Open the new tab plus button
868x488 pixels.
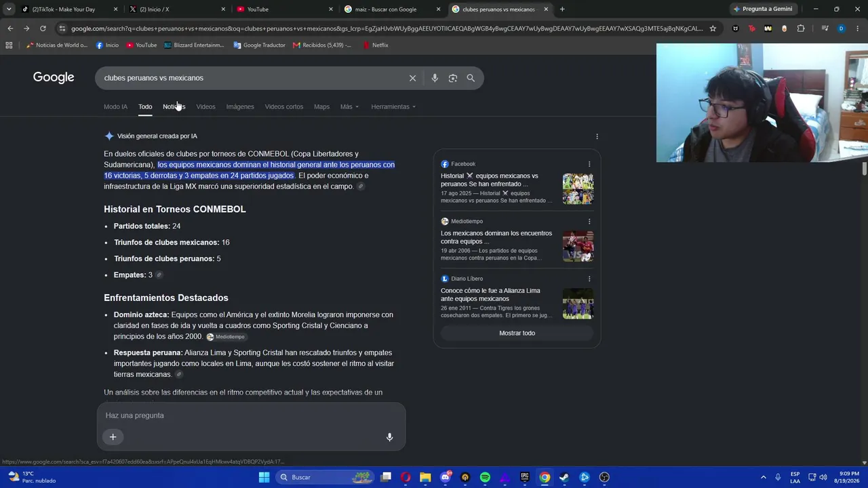pos(562,9)
